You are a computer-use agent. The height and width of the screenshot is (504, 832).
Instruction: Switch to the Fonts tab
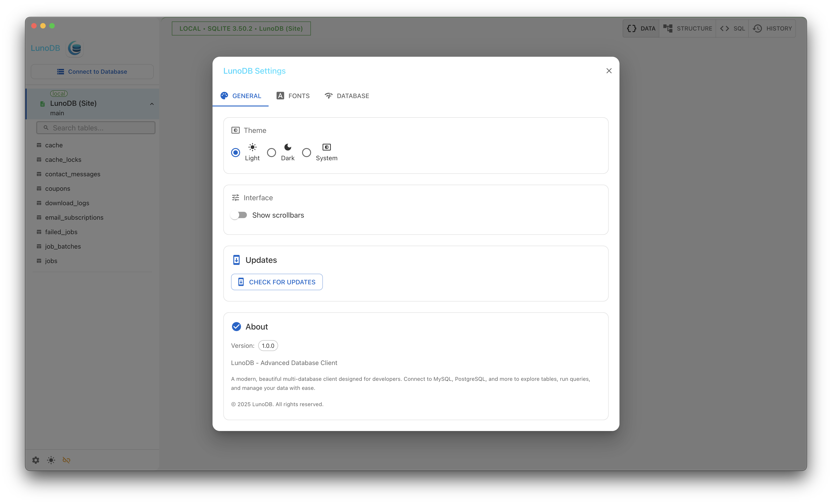293,96
